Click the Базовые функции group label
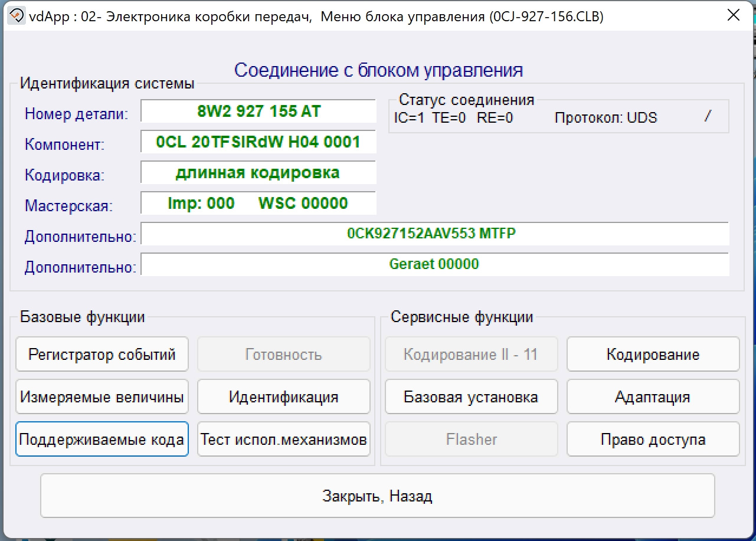Screen dimensions: 756x541 point(83,317)
